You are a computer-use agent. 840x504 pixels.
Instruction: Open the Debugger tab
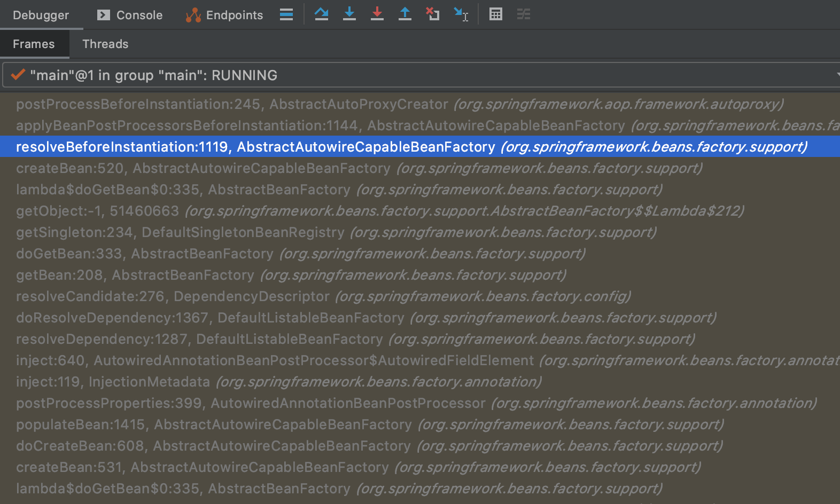(x=41, y=15)
